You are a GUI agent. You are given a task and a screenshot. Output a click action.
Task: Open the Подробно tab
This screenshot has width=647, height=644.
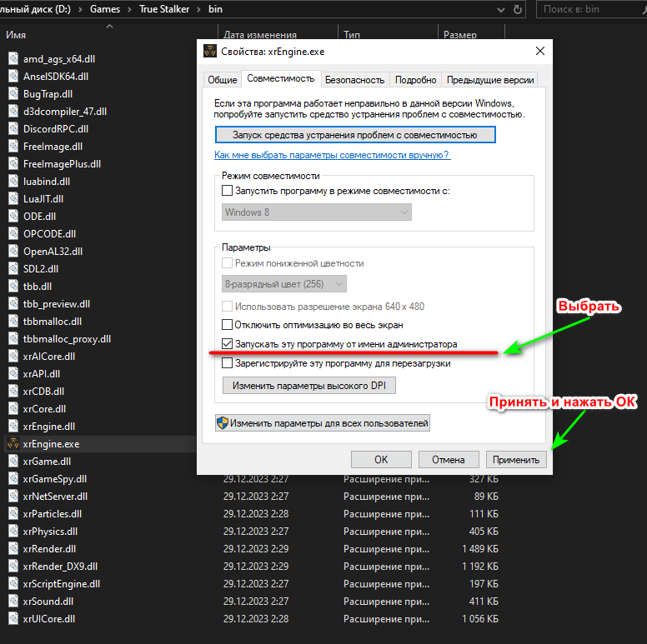click(x=415, y=80)
